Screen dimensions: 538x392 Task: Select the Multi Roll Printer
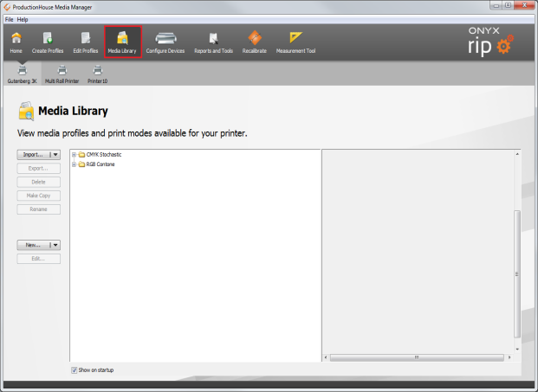[62, 74]
